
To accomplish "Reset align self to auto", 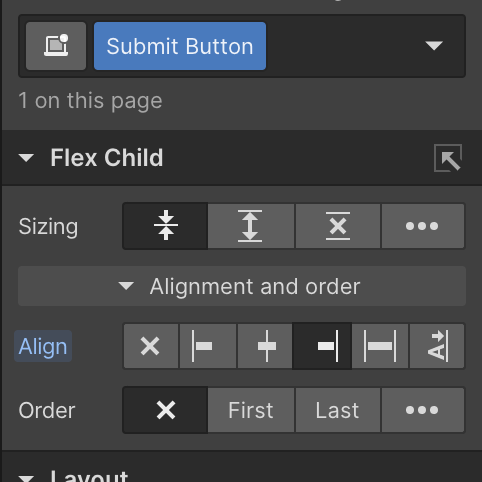I will pyautogui.click(x=151, y=346).
